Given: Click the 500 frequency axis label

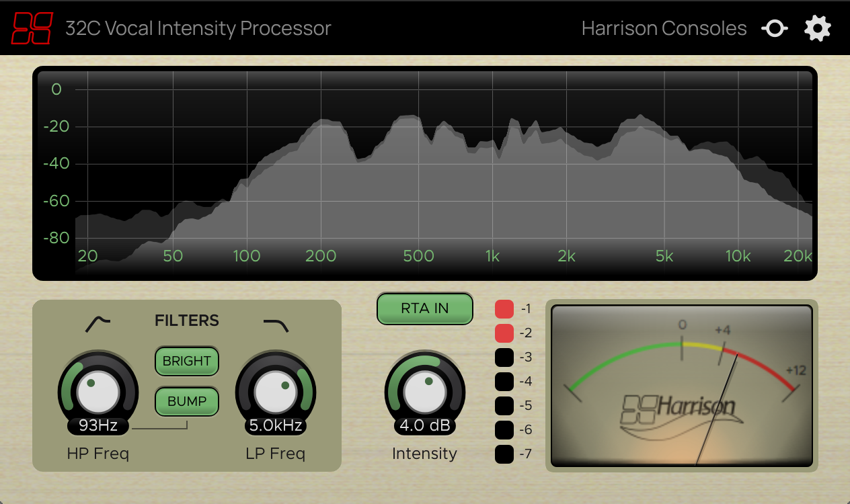Looking at the screenshot, I should tap(419, 256).
